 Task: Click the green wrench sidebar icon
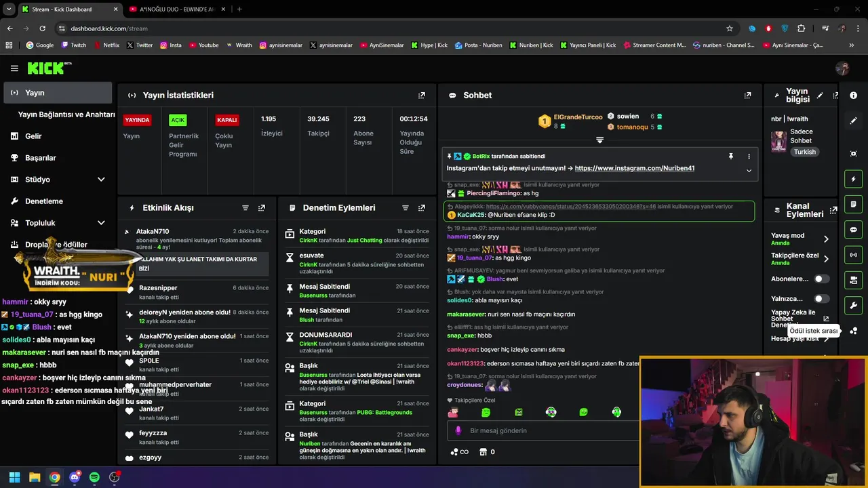coord(854,306)
